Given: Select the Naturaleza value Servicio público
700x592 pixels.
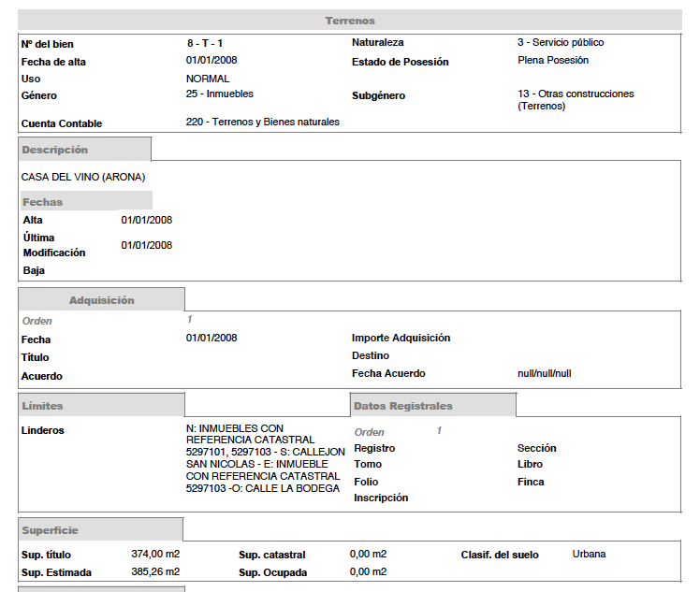Looking at the screenshot, I should click(x=561, y=43).
